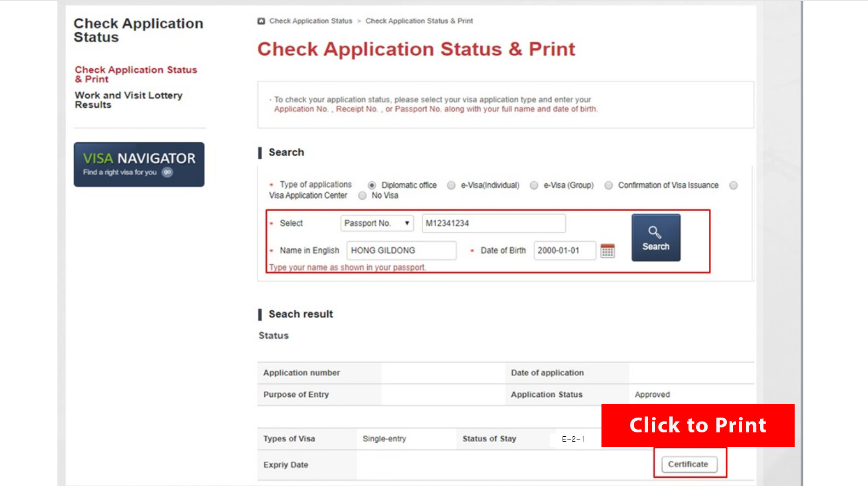This screenshot has width=868, height=486.
Task: Choose the e-Visa(Individual) radio option
Action: pos(451,186)
